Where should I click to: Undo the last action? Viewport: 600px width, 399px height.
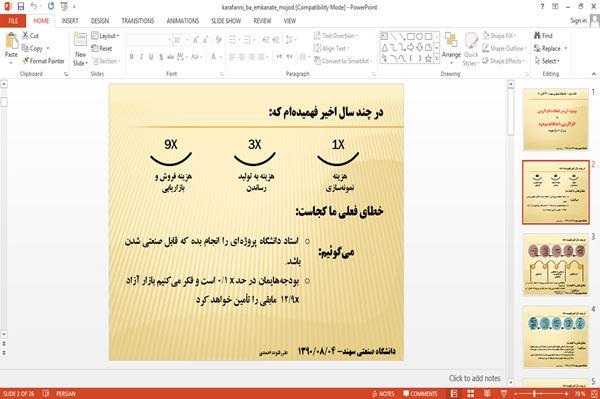(x=34, y=7)
